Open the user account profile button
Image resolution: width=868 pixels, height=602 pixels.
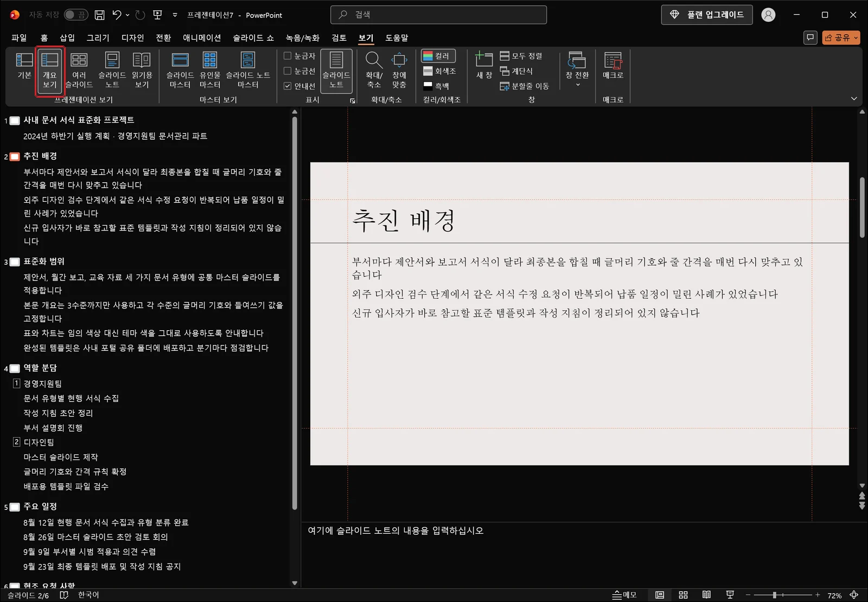click(x=768, y=15)
